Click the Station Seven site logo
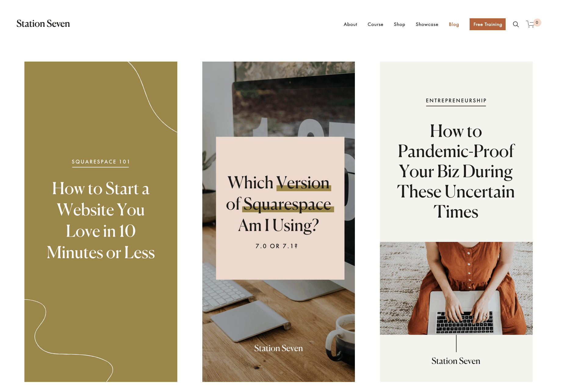Image resolution: width=570 pixels, height=392 pixels. coord(43,24)
